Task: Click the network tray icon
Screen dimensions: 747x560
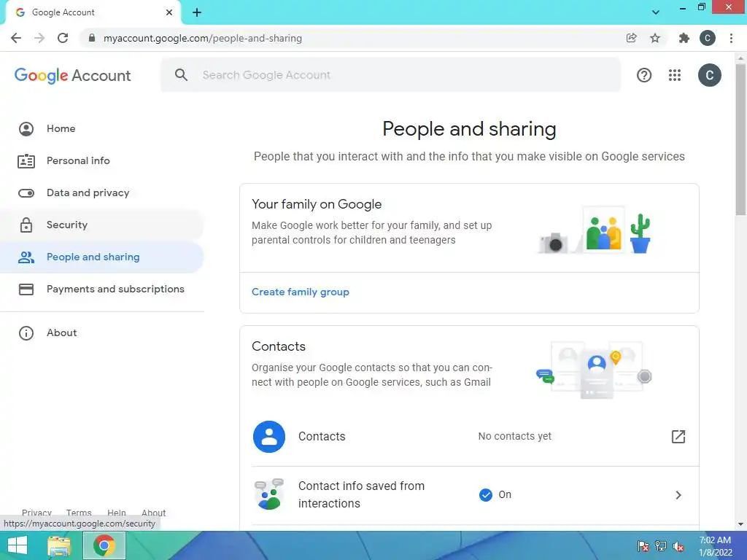Action: pyautogui.click(x=661, y=546)
